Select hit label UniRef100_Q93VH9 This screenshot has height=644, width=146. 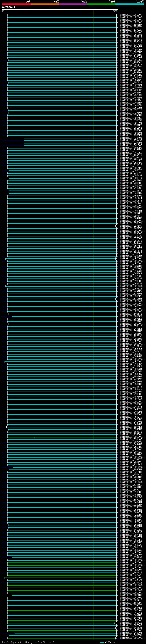(131, 75)
